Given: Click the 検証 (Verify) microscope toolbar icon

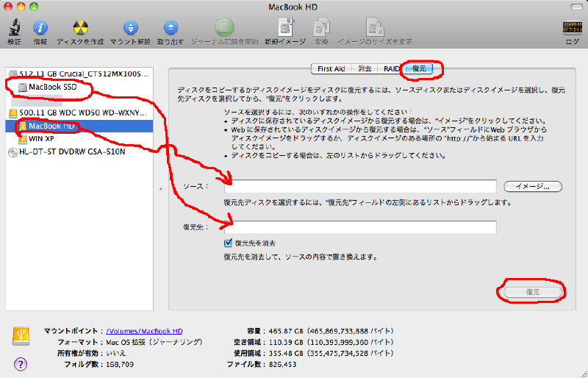Looking at the screenshot, I should pos(14,28).
